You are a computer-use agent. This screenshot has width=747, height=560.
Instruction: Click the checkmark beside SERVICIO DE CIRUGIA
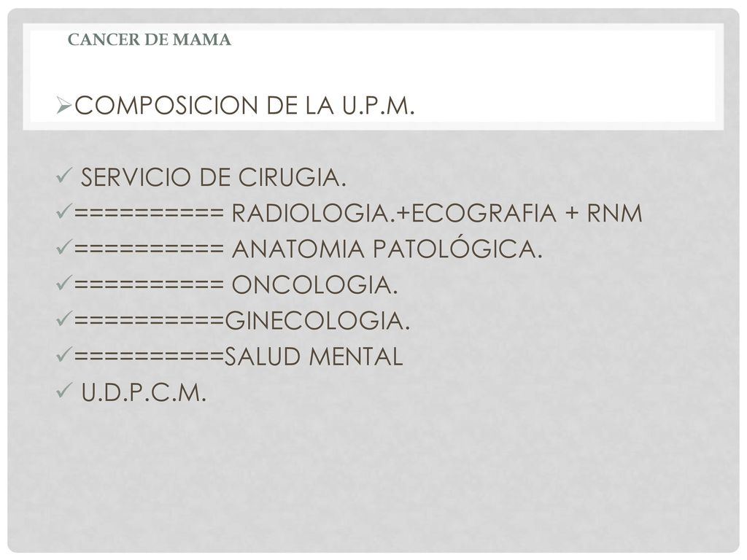pos(63,176)
